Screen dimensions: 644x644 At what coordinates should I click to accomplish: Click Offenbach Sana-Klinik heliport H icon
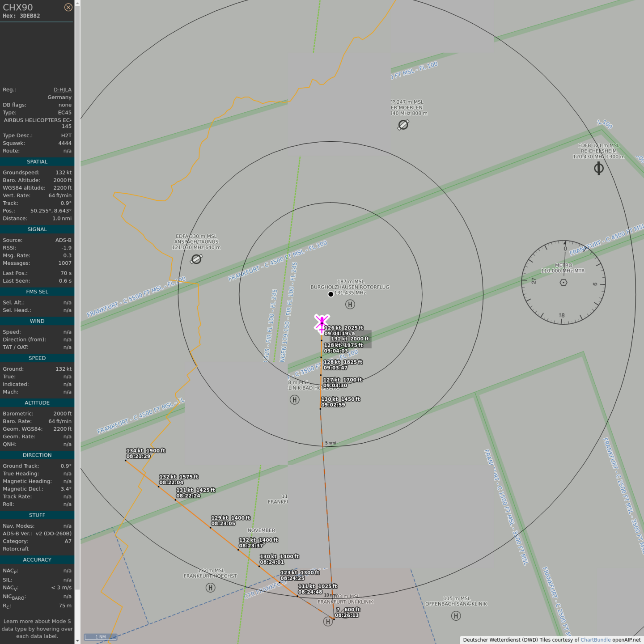[456, 616]
